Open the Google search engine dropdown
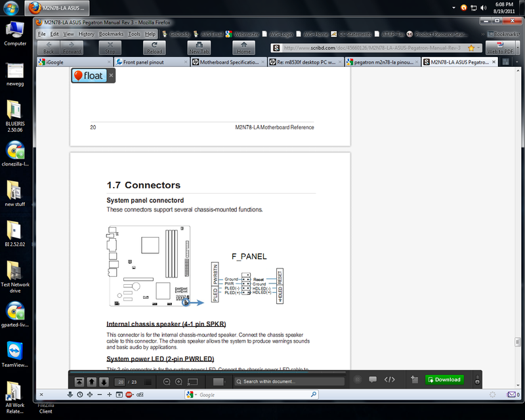Screen dimensions: 525x420 (x=192, y=395)
